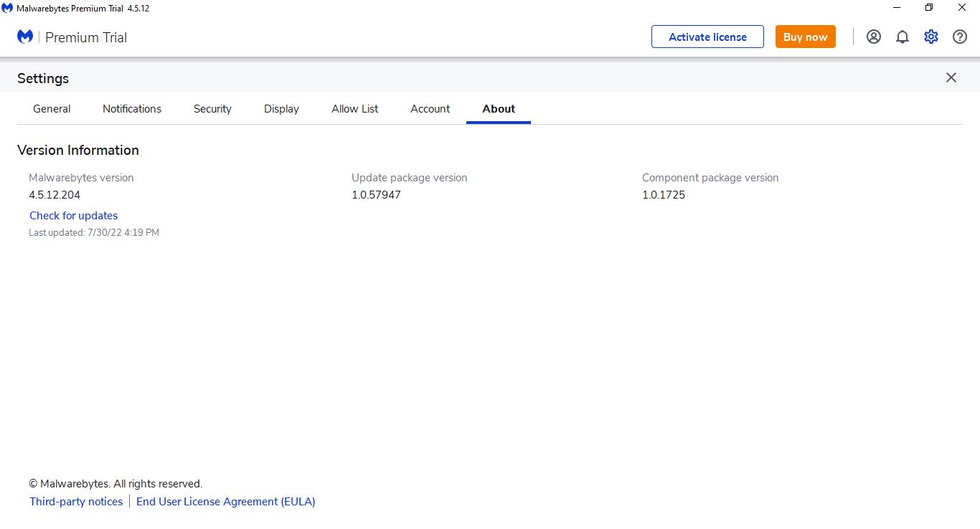Restore down the Malwarebytes window

(x=929, y=8)
